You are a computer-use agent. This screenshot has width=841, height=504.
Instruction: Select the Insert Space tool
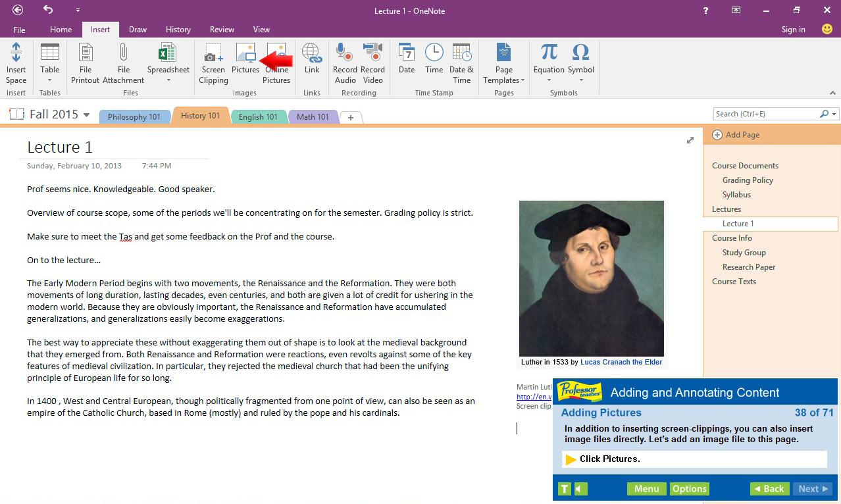pyautogui.click(x=15, y=63)
